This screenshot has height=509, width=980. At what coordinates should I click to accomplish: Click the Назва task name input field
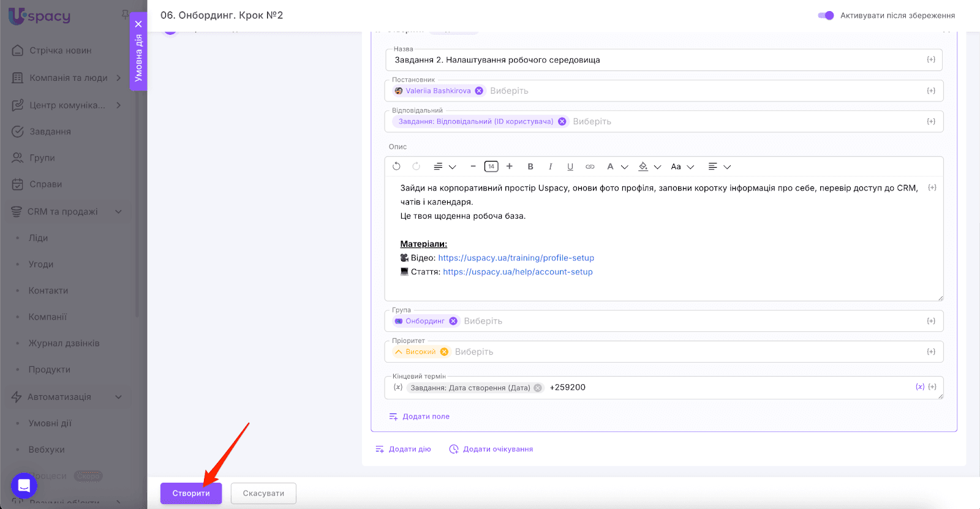(x=655, y=60)
